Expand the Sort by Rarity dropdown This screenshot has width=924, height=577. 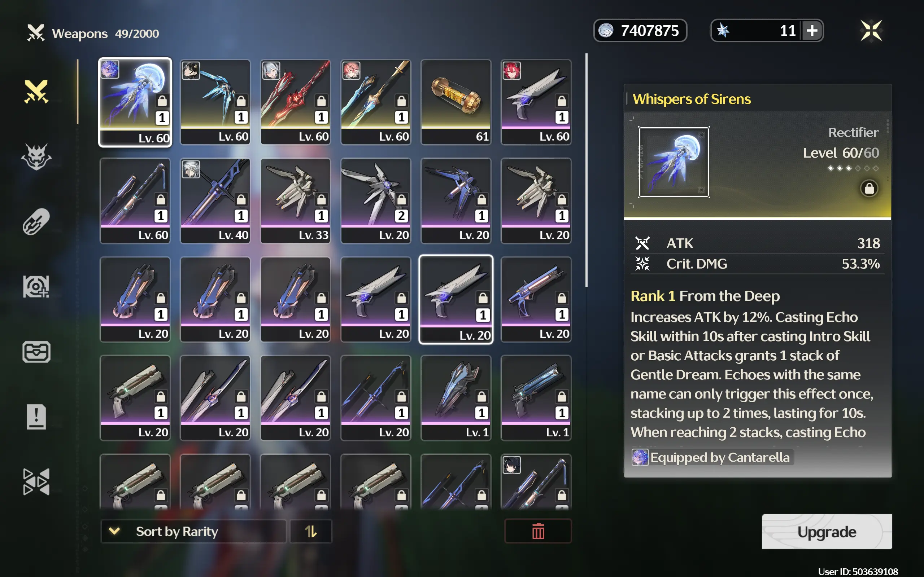tap(193, 531)
